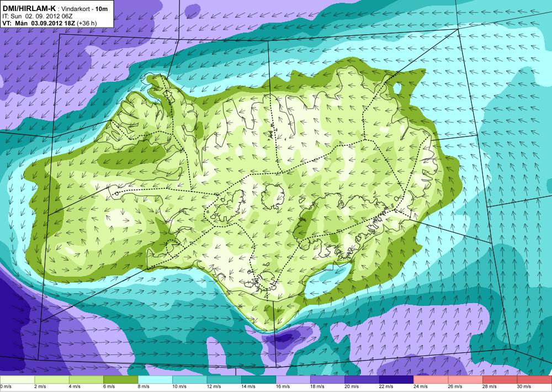This screenshot has height=392, width=552.
Task: Pick the light pink swatch between 24 and 26 m/s
Action: coord(431,380)
